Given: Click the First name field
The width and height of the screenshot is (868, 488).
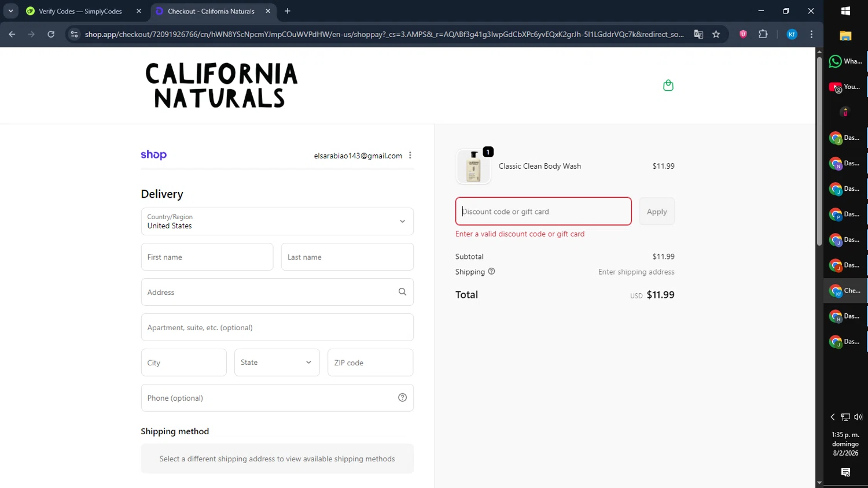Looking at the screenshot, I should (207, 257).
